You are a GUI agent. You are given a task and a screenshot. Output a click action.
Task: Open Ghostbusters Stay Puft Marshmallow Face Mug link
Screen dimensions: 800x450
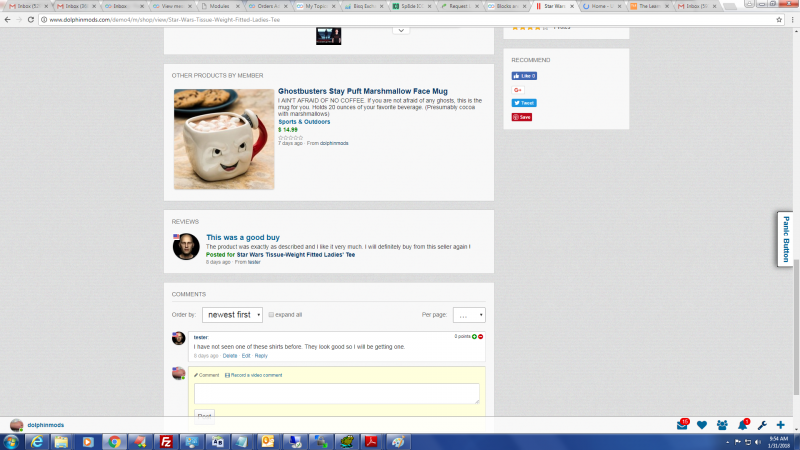[363, 91]
